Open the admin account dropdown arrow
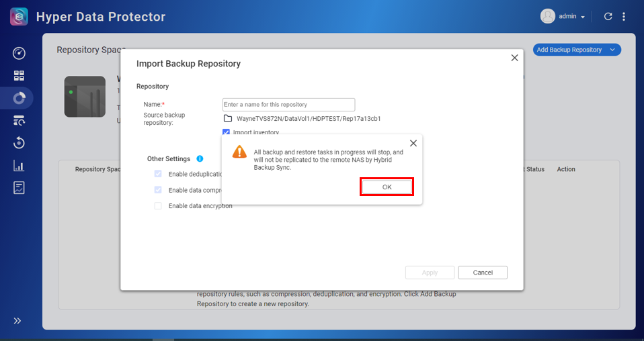Image resolution: width=644 pixels, height=341 pixels. click(582, 17)
